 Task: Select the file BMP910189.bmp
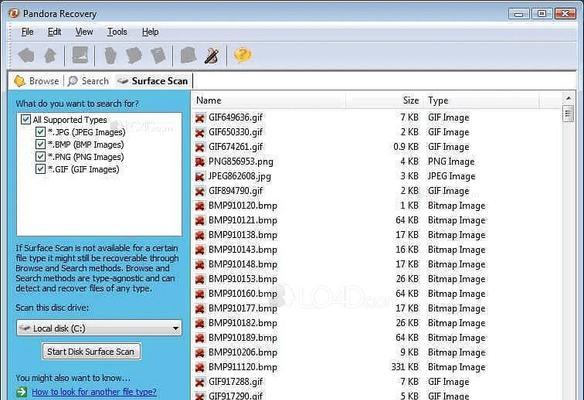point(242,338)
